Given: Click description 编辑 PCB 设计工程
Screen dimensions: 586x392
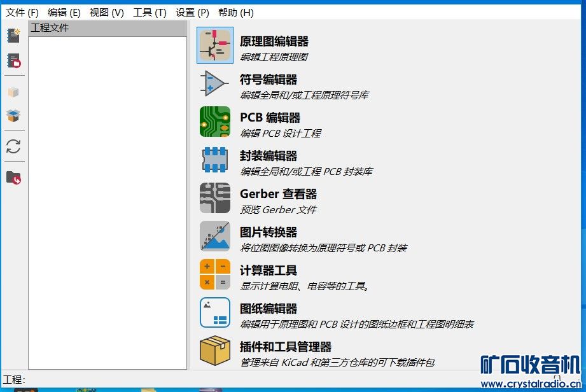Looking at the screenshot, I should click(281, 133).
